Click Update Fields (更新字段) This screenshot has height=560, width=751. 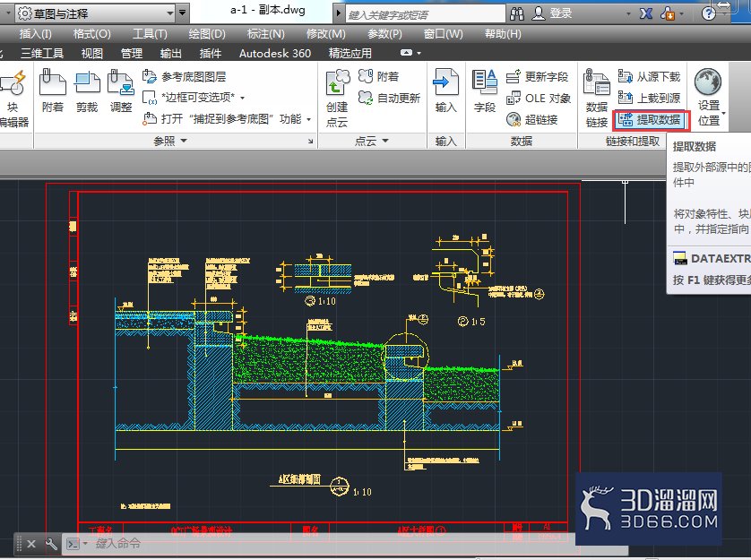537,77
